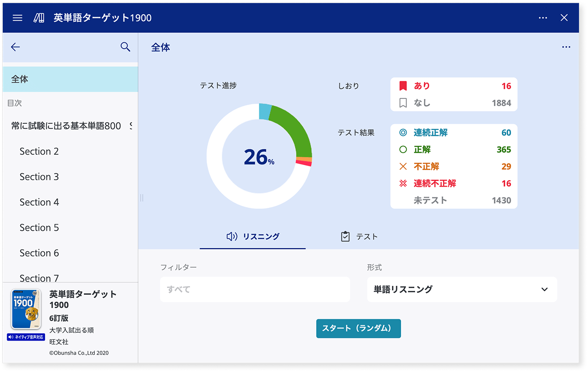Switch to the リスニング tab

point(252,236)
